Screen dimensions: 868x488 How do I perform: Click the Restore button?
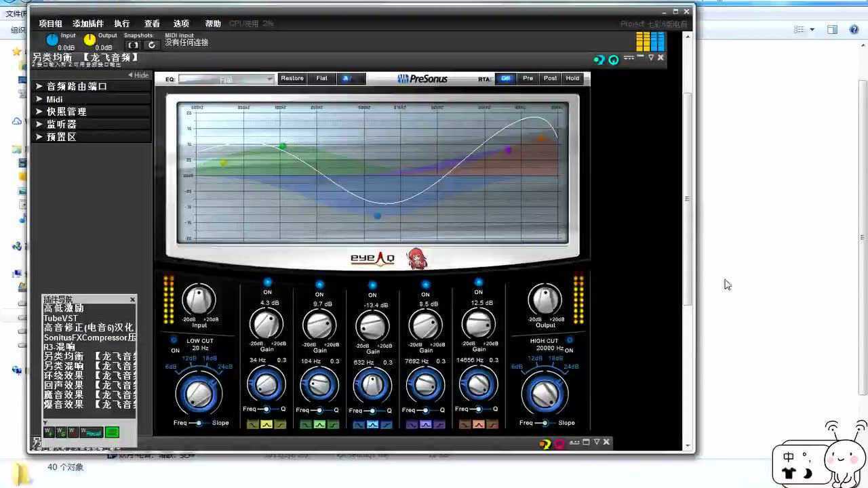292,79
